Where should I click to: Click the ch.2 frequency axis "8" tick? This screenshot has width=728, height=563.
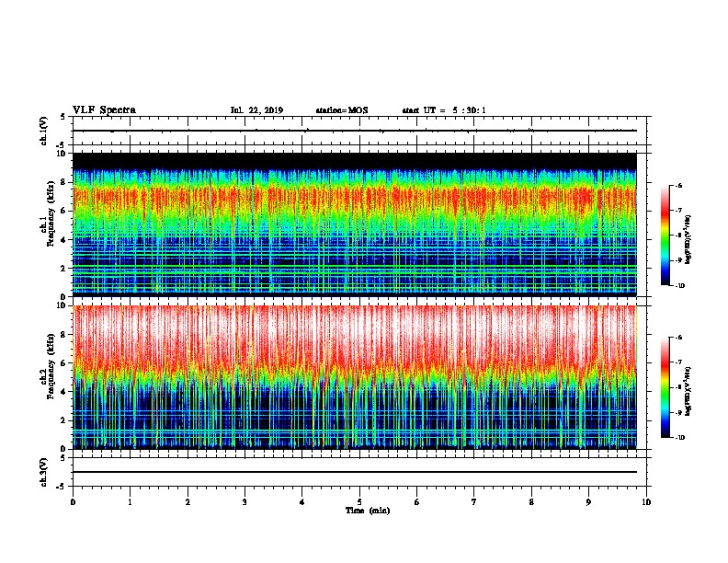63,335
